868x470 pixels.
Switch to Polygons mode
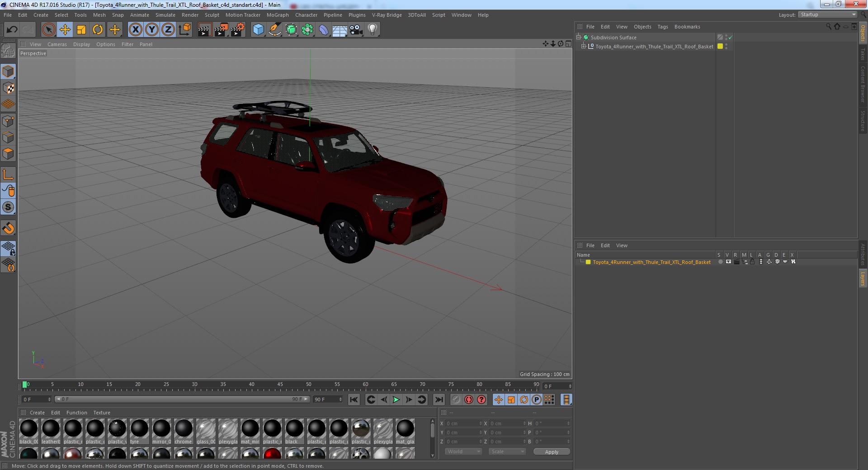click(x=8, y=154)
